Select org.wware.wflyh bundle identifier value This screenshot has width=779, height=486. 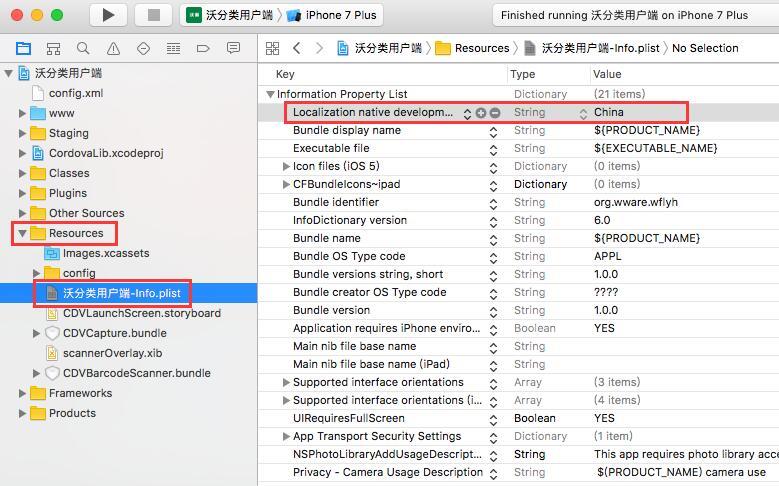point(636,202)
